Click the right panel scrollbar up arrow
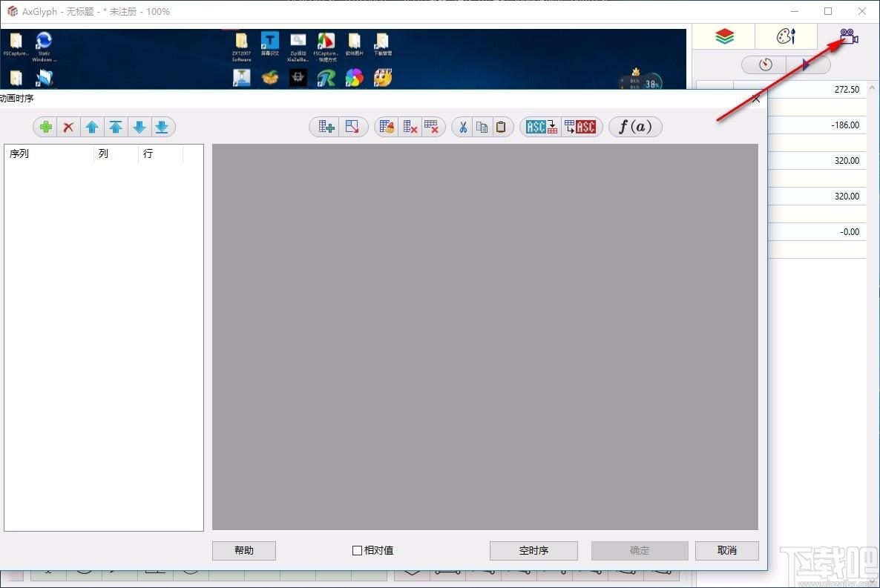Image resolution: width=880 pixels, height=588 pixels. [872, 88]
